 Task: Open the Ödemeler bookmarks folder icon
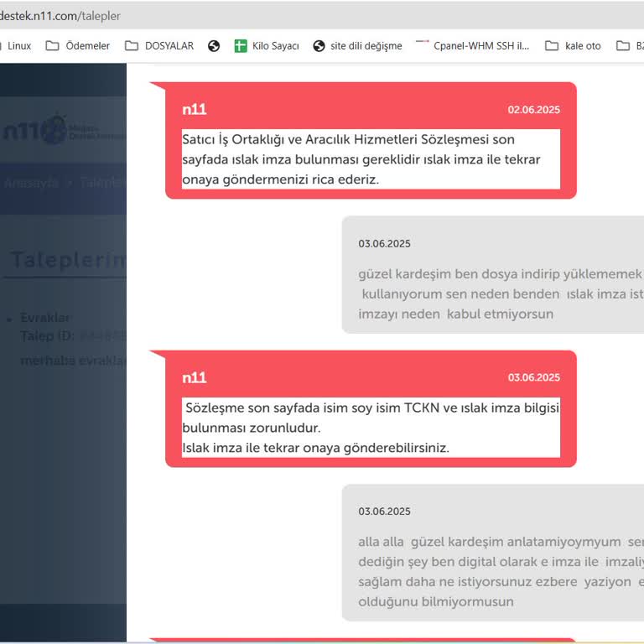tap(52, 45)
